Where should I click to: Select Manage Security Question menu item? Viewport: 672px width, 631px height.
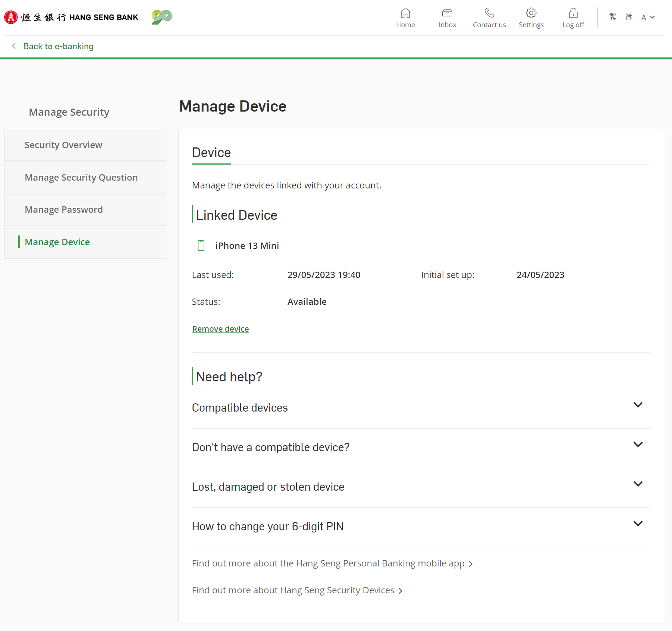(x=81, y=178)
